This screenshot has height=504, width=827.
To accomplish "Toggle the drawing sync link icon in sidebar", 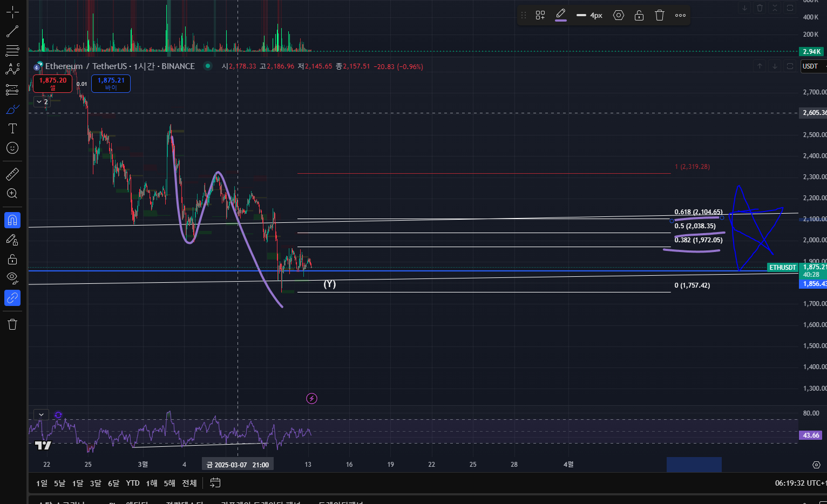I will coord(12,298).
